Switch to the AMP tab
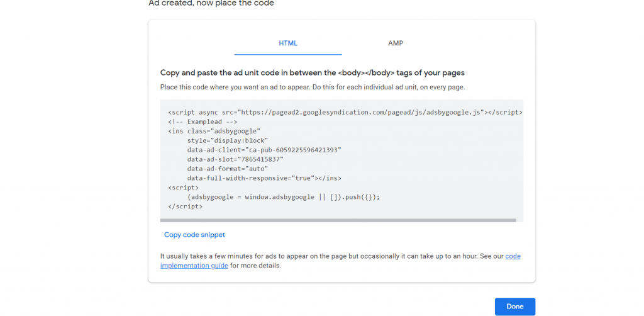644x316 pixels. click(396, 43)
